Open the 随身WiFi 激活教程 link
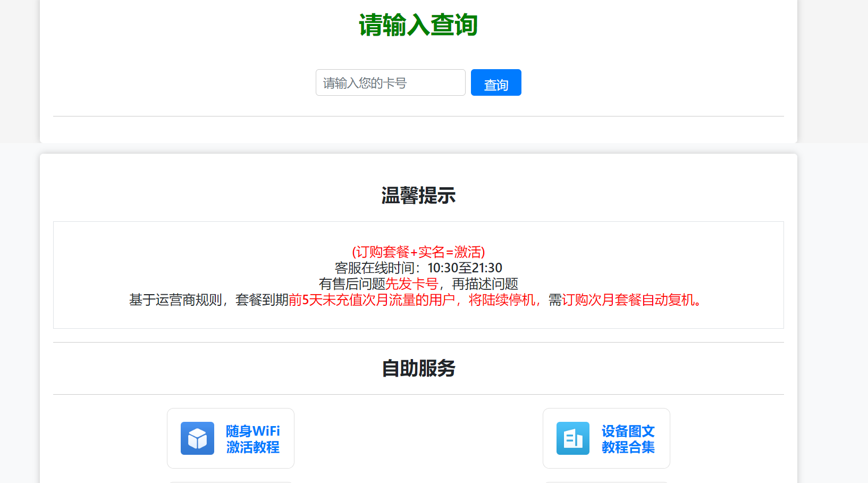 253,439
